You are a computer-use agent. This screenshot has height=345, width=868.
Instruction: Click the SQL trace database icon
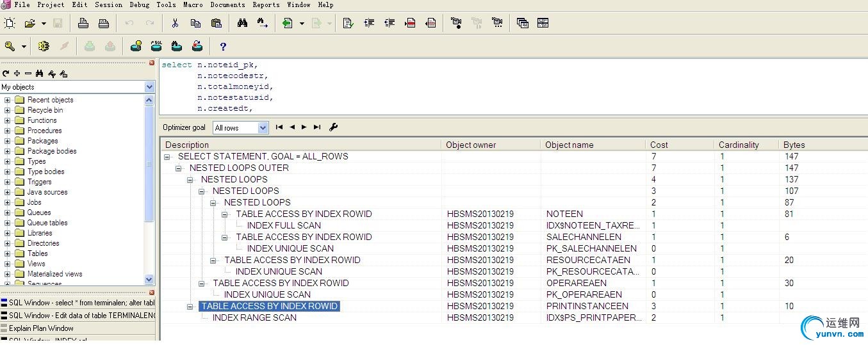coord(156,47)
